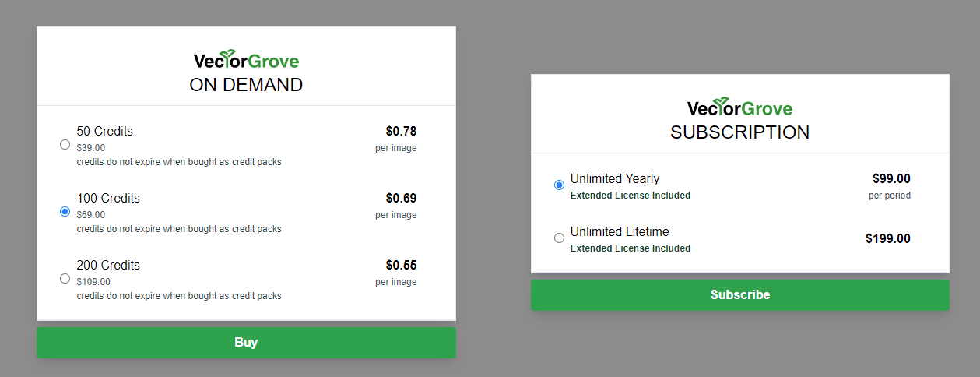Click the $0.78 per image price

tap(401, 131)
